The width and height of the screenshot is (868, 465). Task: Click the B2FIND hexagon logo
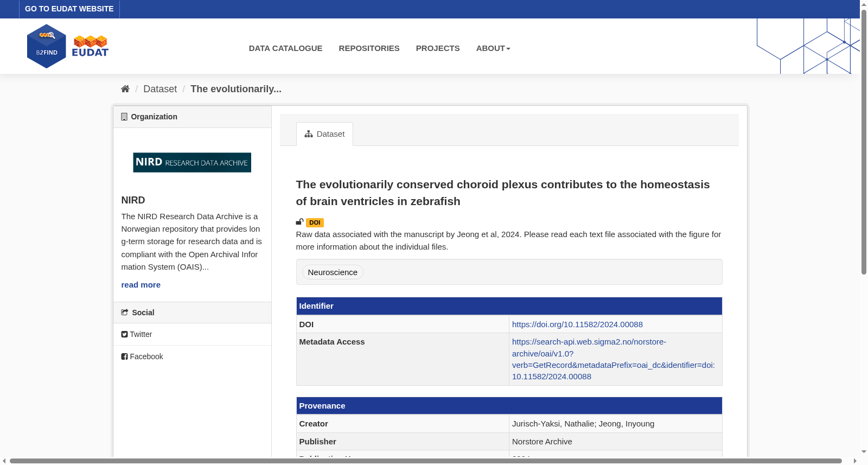pyautogui.click(x=47, y=46)
